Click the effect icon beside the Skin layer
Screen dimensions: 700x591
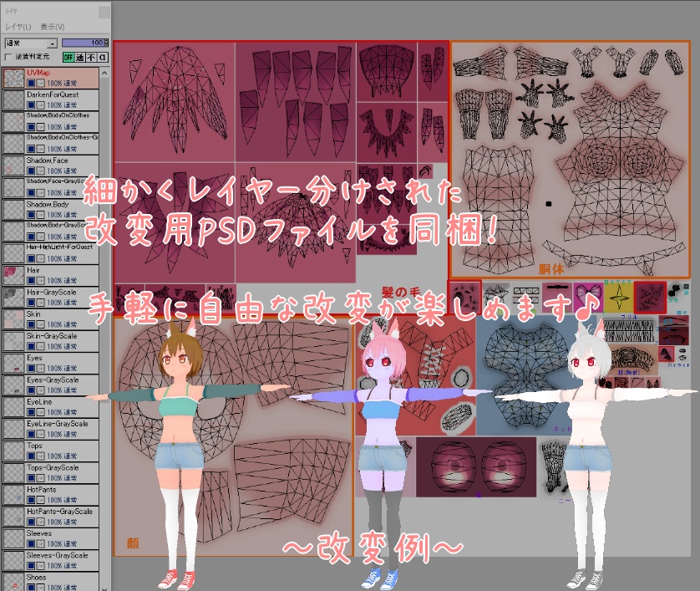[40, 324]
